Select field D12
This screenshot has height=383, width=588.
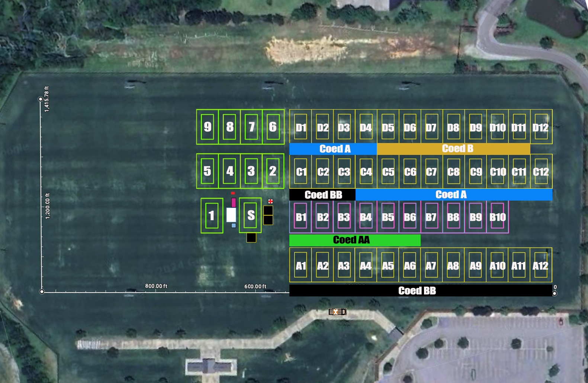[x=541, y=127]
